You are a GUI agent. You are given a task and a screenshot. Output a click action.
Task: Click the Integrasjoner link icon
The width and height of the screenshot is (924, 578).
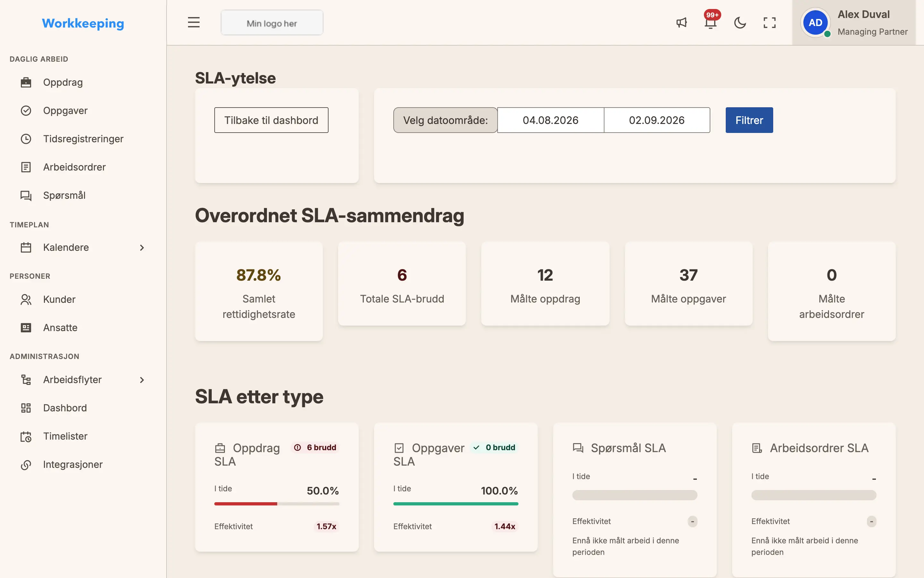26,464
